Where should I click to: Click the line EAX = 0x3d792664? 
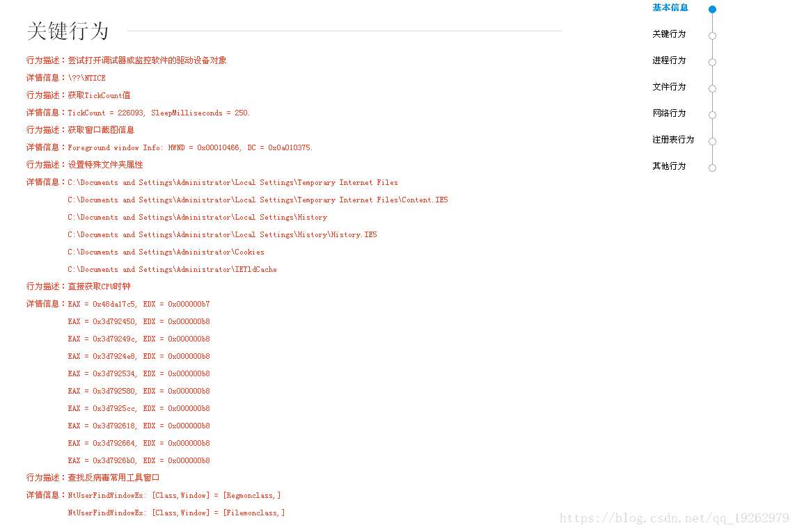(139, 443)
